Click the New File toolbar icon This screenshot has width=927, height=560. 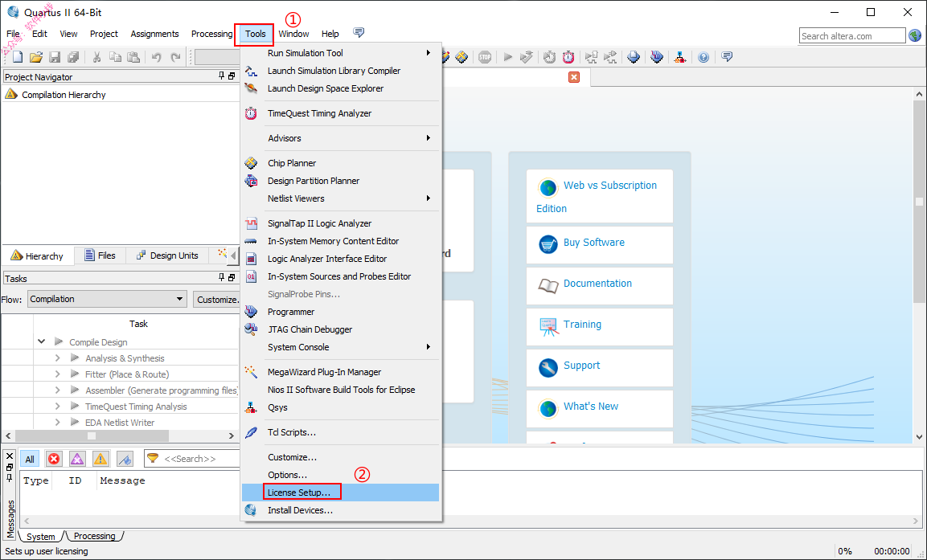18,57
